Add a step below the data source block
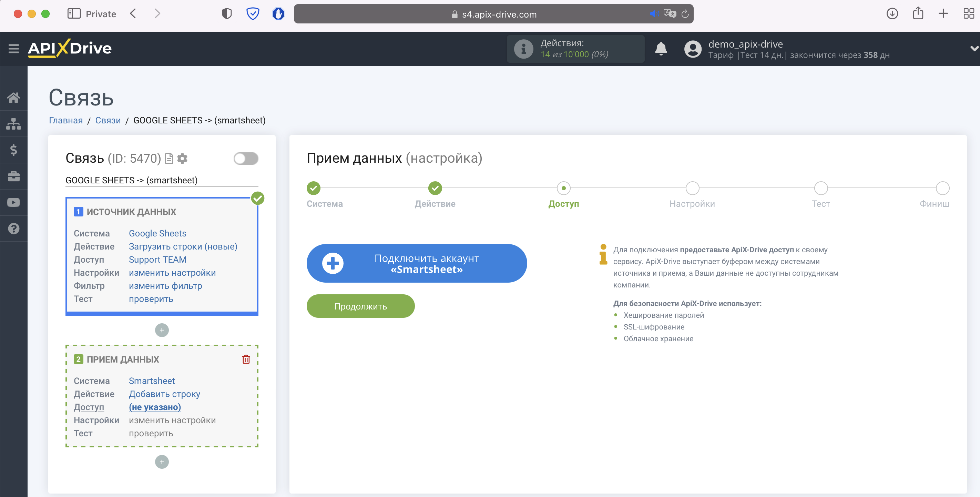Screen dimensions: 980x497 [x=162, y=330]
